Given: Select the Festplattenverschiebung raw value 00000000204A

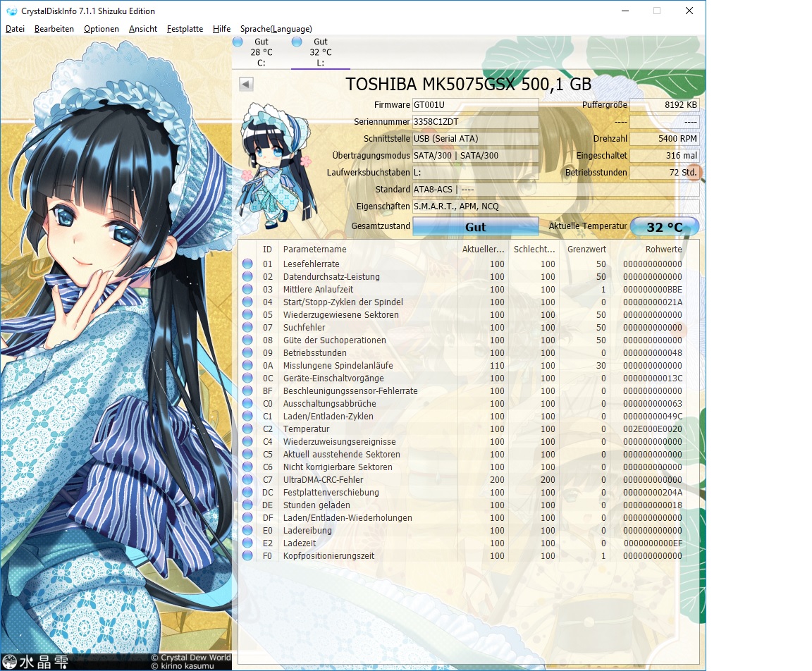Looking at the screenshot, I should [653, 493].
